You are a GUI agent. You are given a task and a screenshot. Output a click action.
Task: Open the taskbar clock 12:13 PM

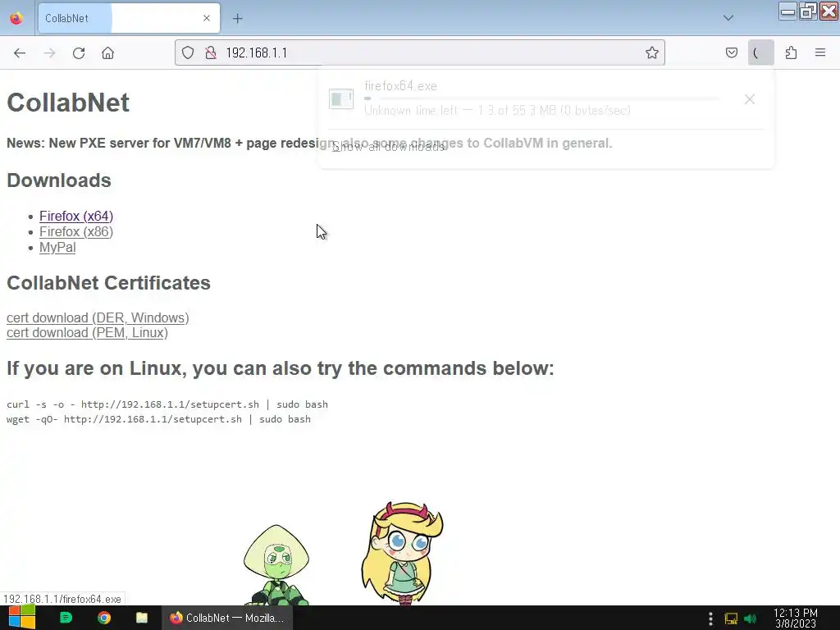coord(796,619)
